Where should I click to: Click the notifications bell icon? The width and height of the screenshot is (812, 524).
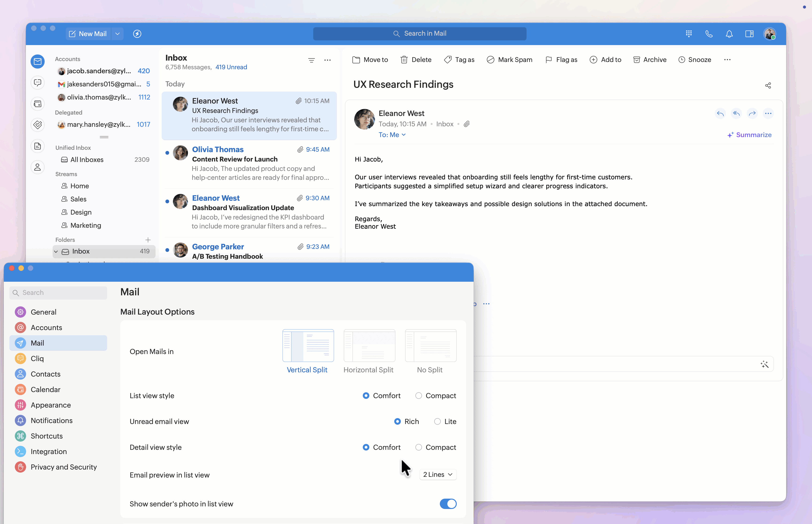(729, 34)
